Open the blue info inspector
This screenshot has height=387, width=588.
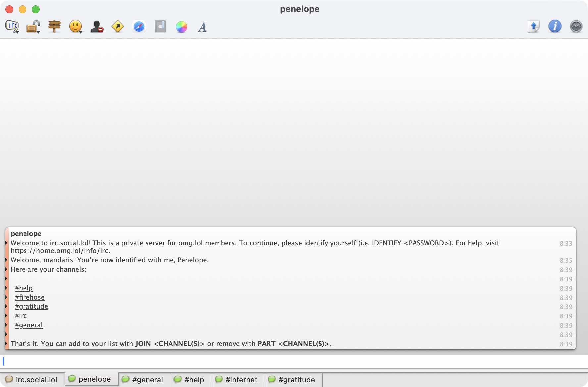(555, 26)
